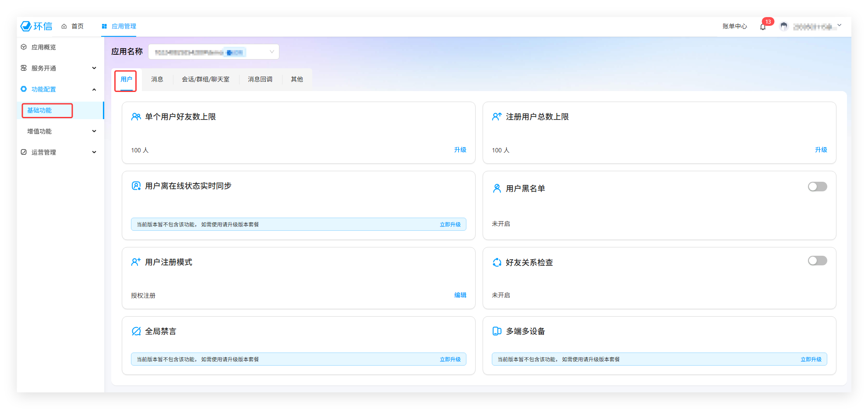Image resolution: width=868 pixels, height=409 pixels.
Task: Click the 首页 home icon
Action: pyautogui.click(x=64, y=26)
